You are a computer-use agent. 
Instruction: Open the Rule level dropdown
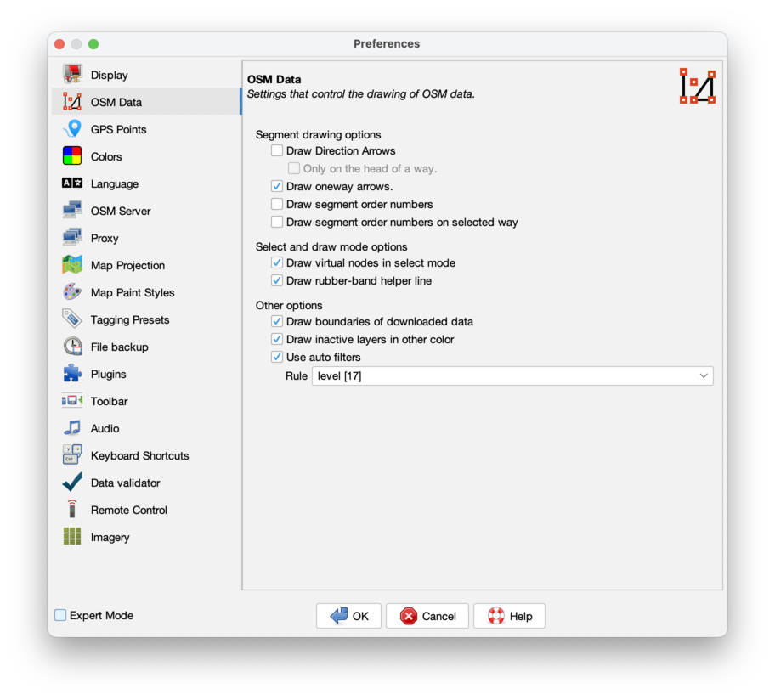[x=512, y=375]
